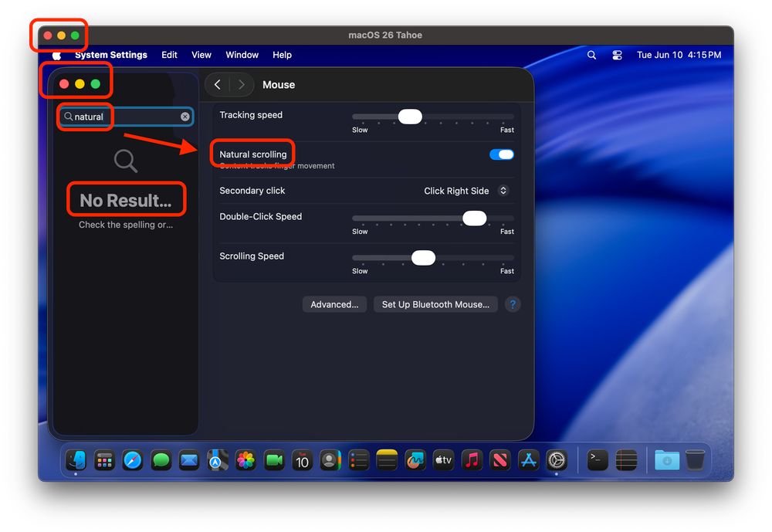The width and height of the screenshot is (772, 532).
Task: Click the No Result... text
Action: click(x=126, y=201)
